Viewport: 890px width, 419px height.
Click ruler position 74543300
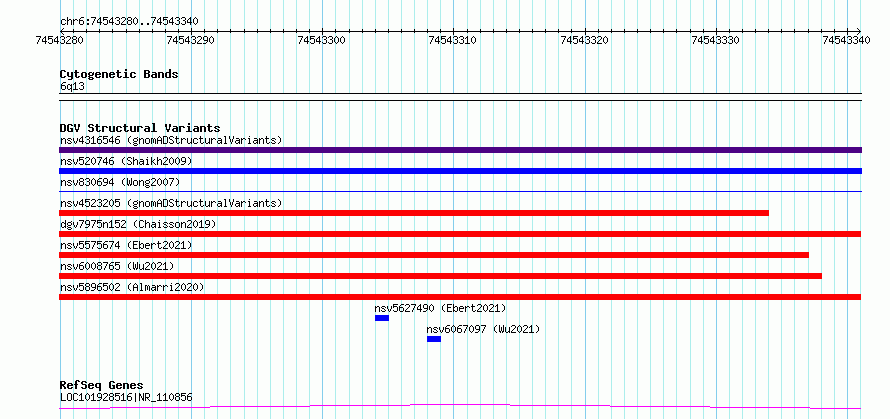pyautogui.click(x=322, y=40)
